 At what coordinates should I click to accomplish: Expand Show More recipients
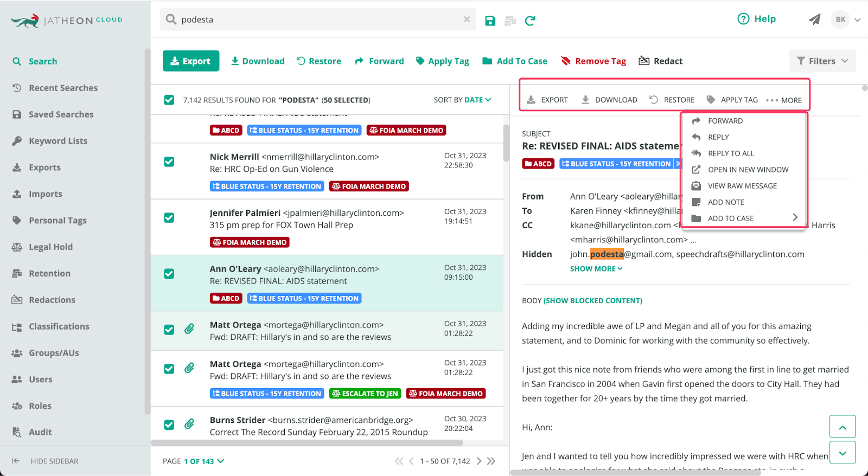[x=596, y=269]
